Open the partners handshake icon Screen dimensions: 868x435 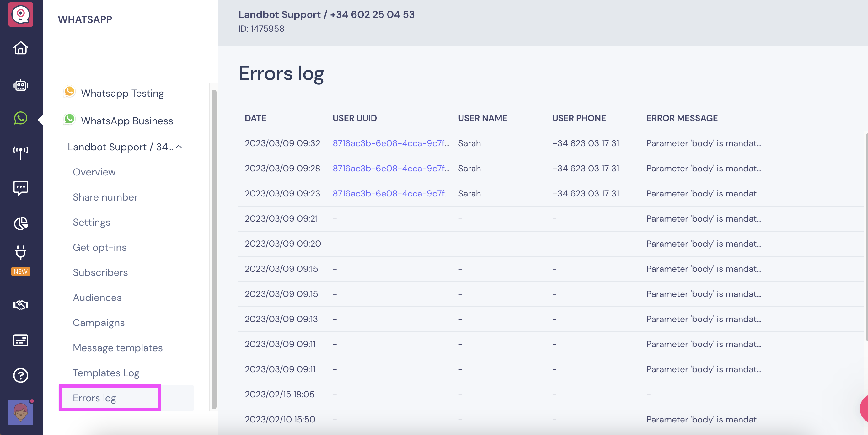(x=20, y=305)
